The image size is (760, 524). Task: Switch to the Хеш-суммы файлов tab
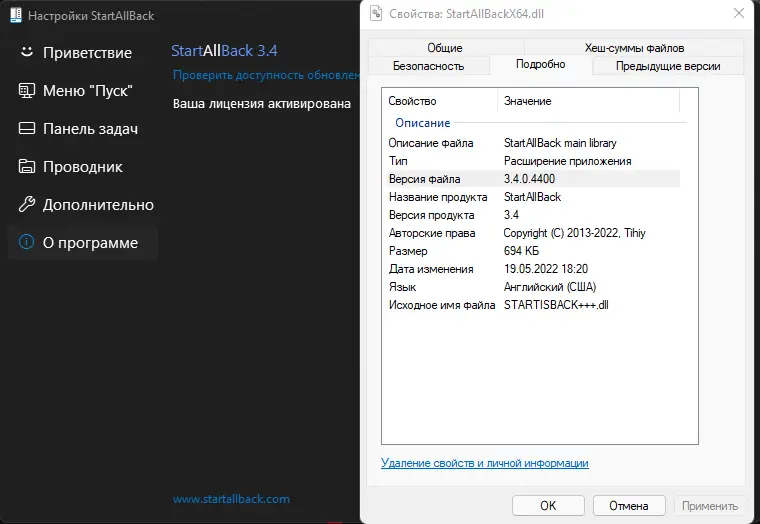coord(634,48)
